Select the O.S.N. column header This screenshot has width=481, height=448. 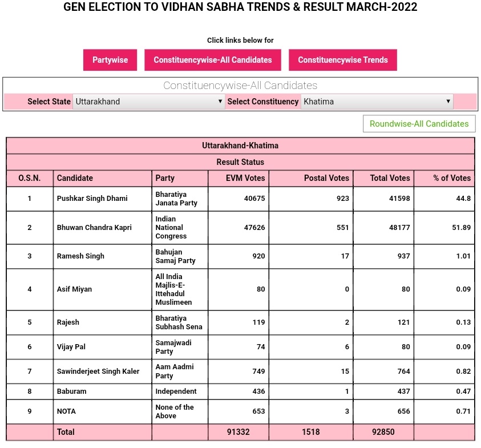coord(30,178)
